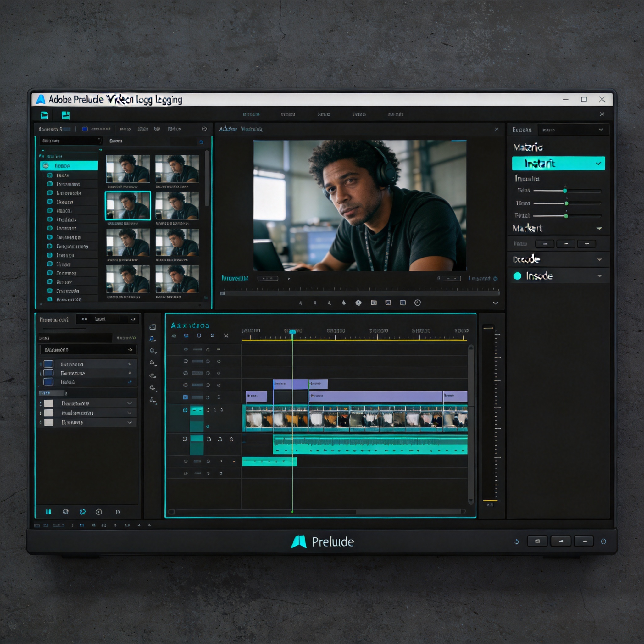
Task: Click the first dash button under the Markert section
Action: click(545, 244)
